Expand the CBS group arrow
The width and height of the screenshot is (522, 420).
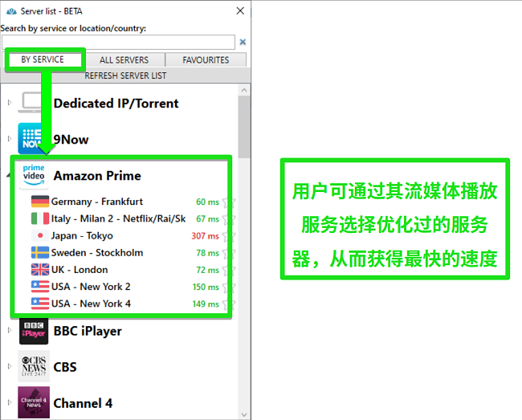10,366
